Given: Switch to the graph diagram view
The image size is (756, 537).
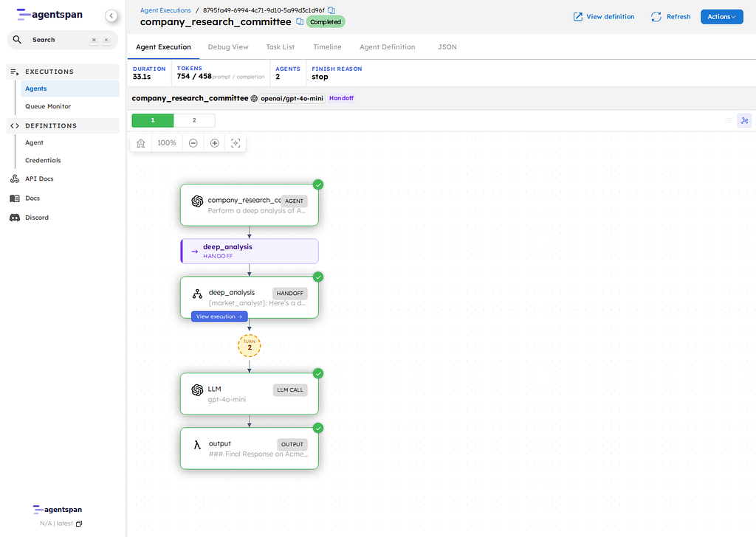Looking at the screenshot, I should pyautogui.click(x=743, y=120).
